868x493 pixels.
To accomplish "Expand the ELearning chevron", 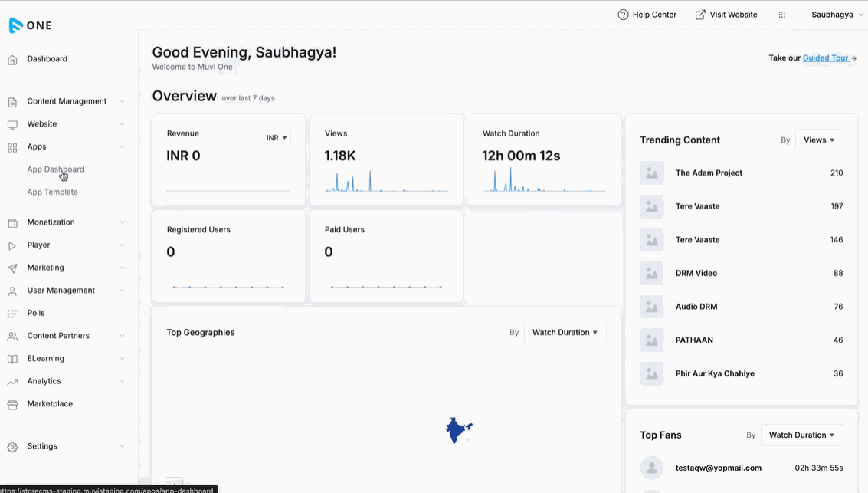I will coord(123,358).
